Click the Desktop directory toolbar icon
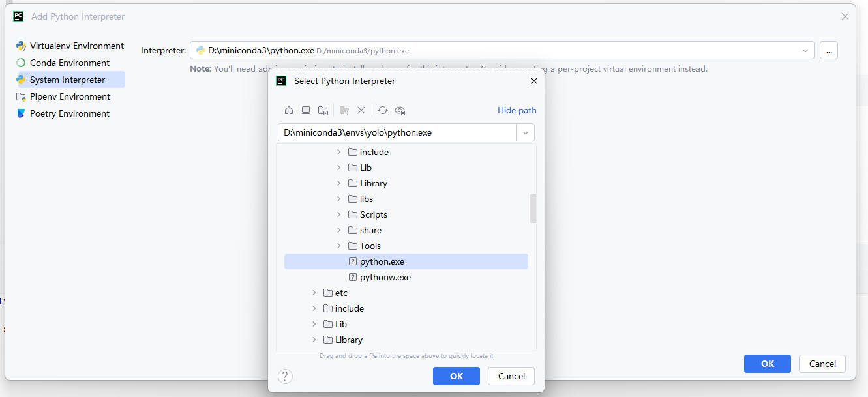The height and width of the screenshot is (397, 868). pyautogui.click(x=306, y=110)
